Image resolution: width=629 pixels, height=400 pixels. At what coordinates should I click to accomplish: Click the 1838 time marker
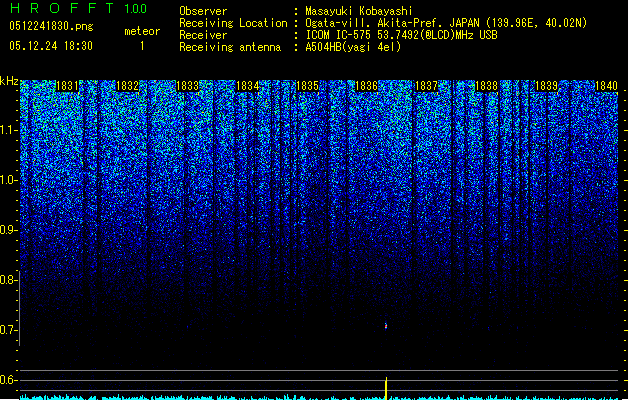[x=486, y=86]
